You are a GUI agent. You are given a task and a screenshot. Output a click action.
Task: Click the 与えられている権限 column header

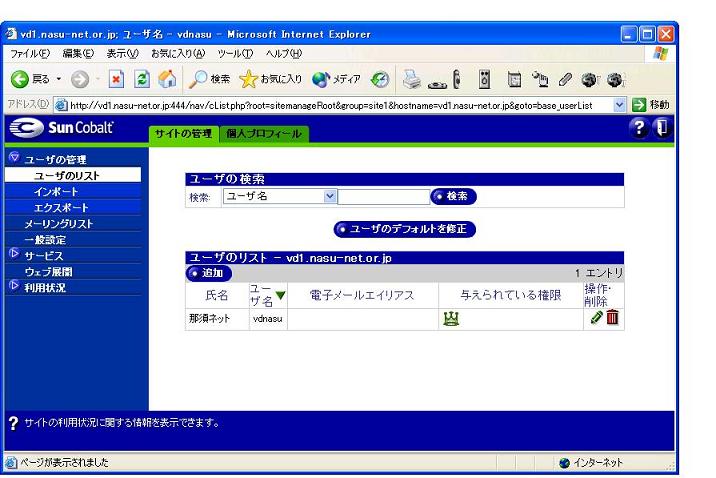(511, 295)
